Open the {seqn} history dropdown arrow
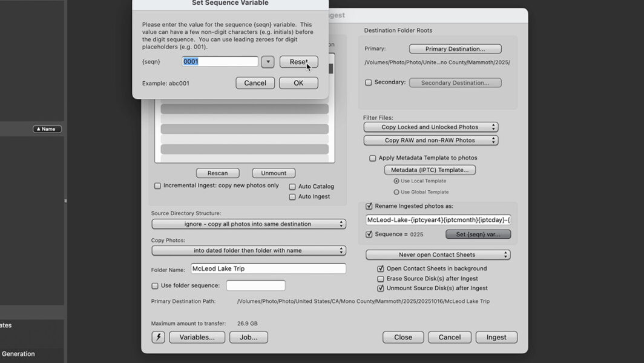Viewport: 644px width, 363px height. 268,62
